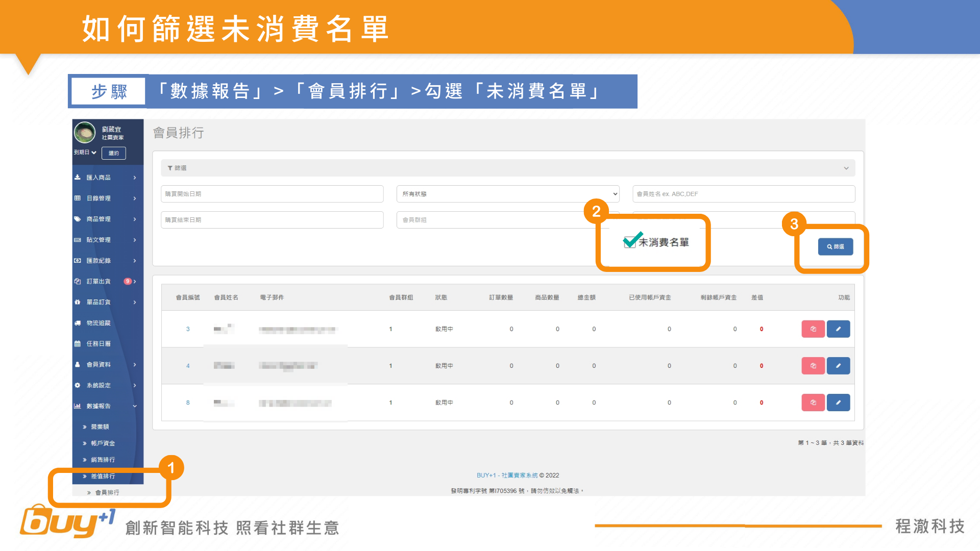The height and width of the screenshot is (551, 980).
Task: Click the 購買開始日期 input field
Action: (x=272, y=194)
